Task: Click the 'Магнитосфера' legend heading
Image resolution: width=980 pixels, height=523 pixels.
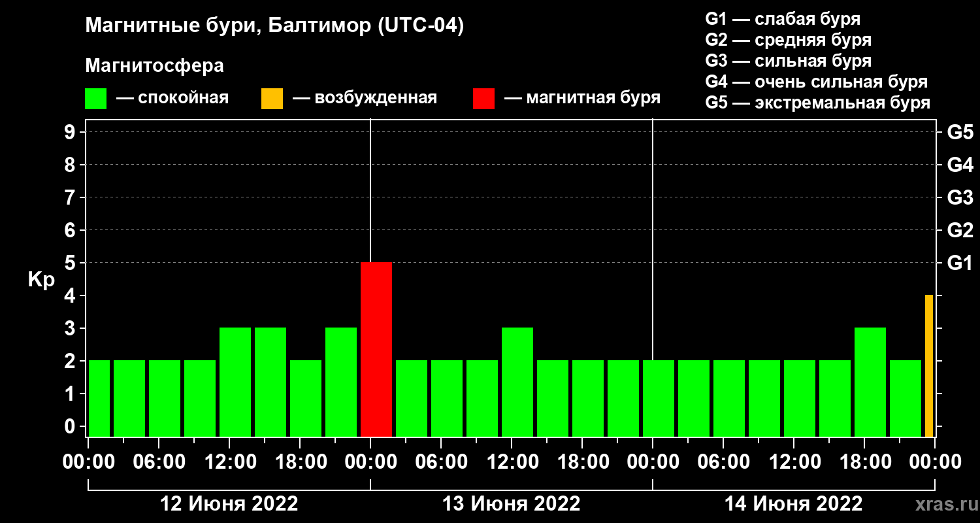Action: click(154, 66)
